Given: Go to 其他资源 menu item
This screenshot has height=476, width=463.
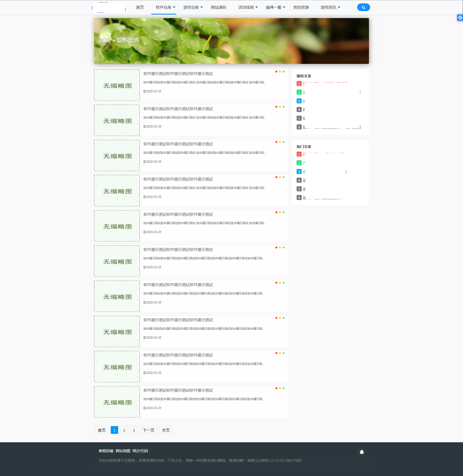Looking at the screenshot, I should (301, 7).
